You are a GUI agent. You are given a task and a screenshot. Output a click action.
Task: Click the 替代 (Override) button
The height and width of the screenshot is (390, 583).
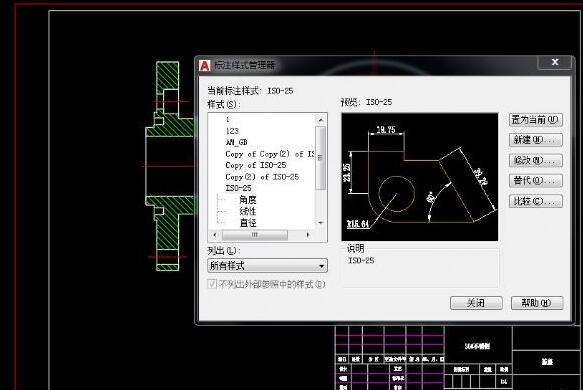535,181
